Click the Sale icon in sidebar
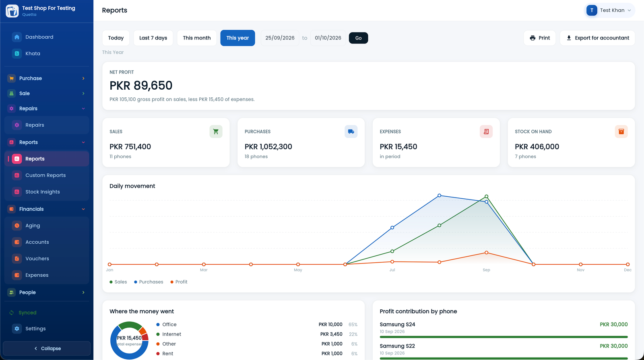 point(12,93)
